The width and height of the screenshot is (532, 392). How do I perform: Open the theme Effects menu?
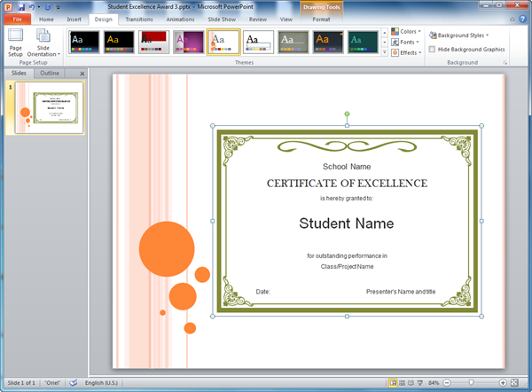coord(407,53)
